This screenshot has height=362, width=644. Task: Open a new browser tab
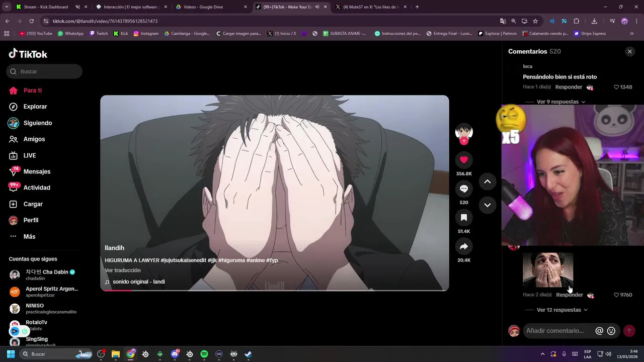[x=417, y=7]
